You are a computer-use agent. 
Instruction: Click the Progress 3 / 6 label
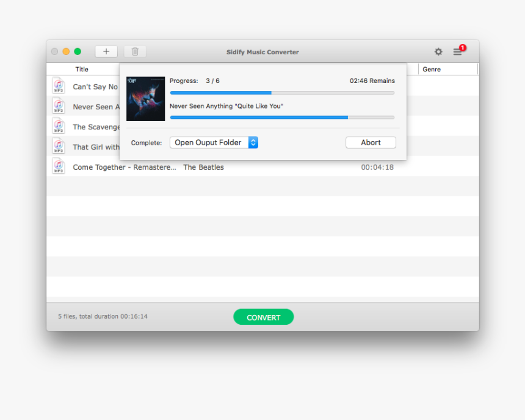pyautogui.click(x=195, y=81)
